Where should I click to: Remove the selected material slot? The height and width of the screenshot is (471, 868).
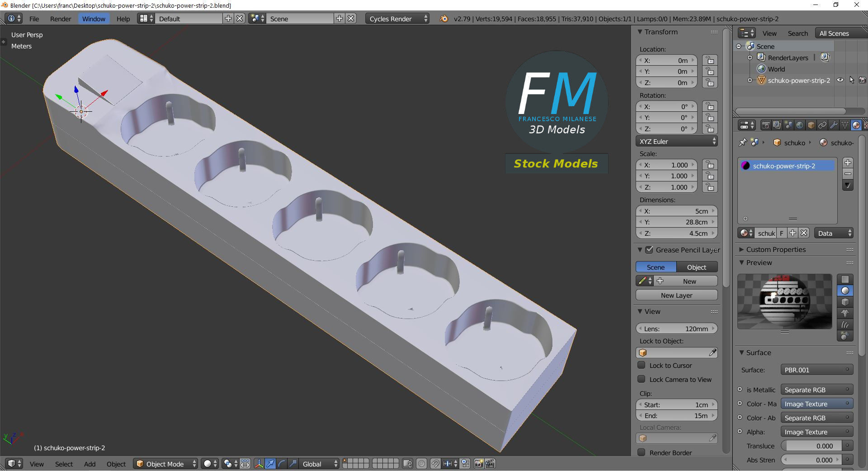(848, 174)
